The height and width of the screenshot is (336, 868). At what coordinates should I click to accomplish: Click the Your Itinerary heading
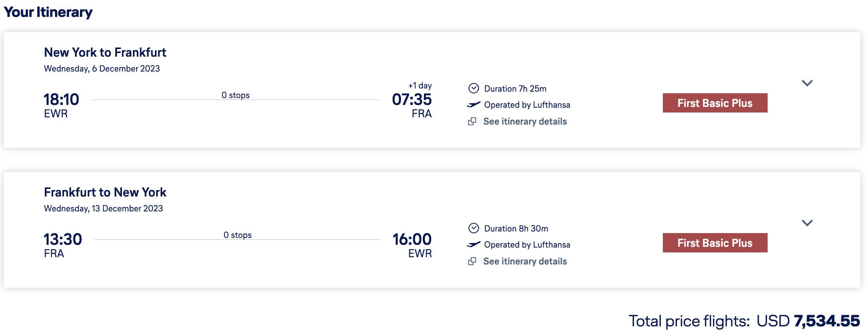point(49,12)
